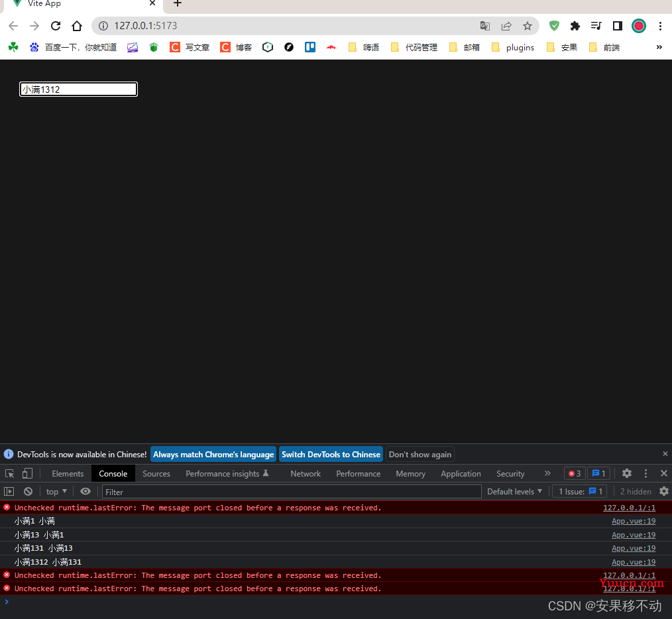672x619 pixels.
Task: Open the 邮箱 bookmarks folder
Action: [465, 47]
